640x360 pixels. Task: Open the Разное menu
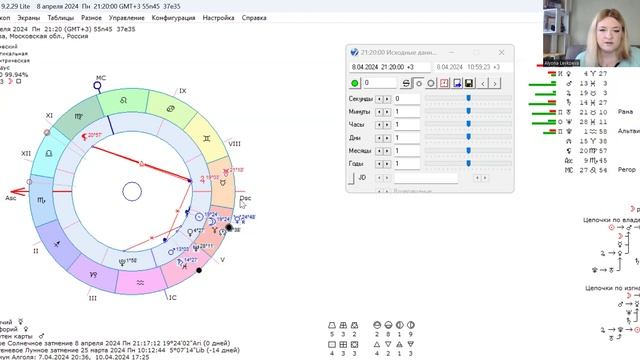(91, 18)
